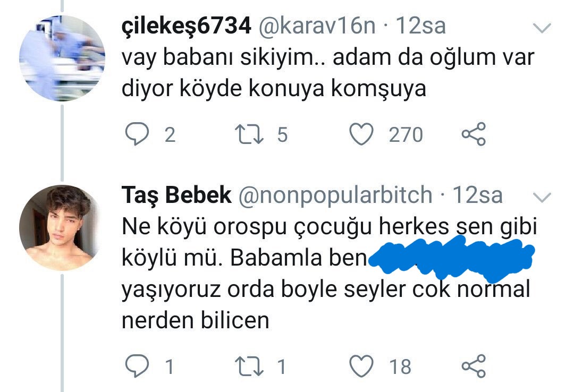View Taş Bebek's profile avatar
574x392 pixels.
[x=62, y=227]
